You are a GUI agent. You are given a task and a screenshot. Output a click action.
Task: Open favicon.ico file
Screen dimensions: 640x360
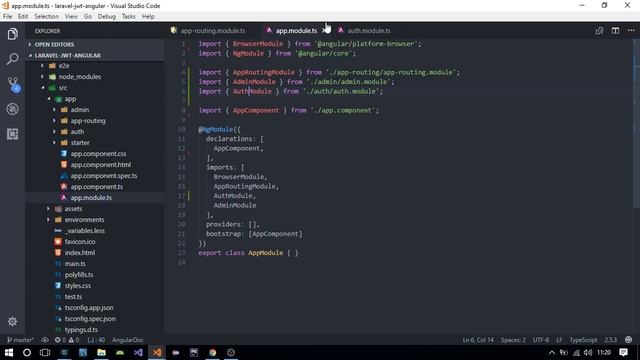(80, 242)
